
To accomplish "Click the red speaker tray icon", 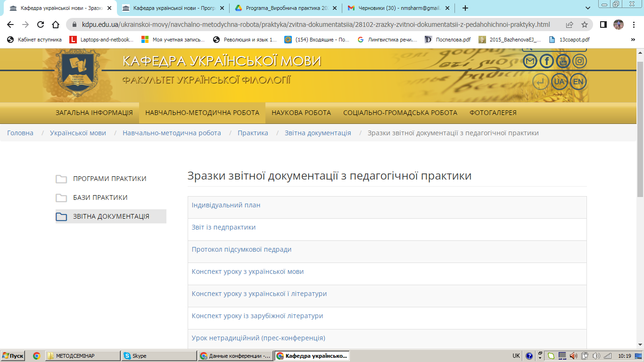I will coord(573,356).
